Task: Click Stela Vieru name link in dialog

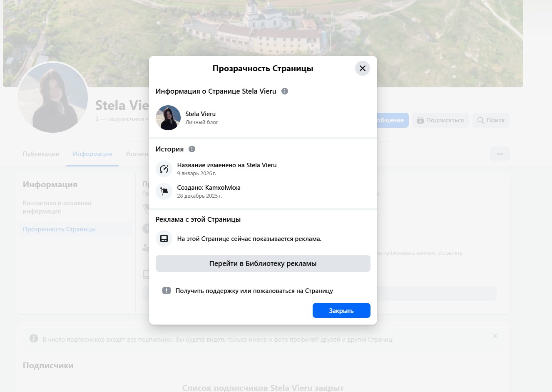Action: pyautogui.click(x=200, y=114)
